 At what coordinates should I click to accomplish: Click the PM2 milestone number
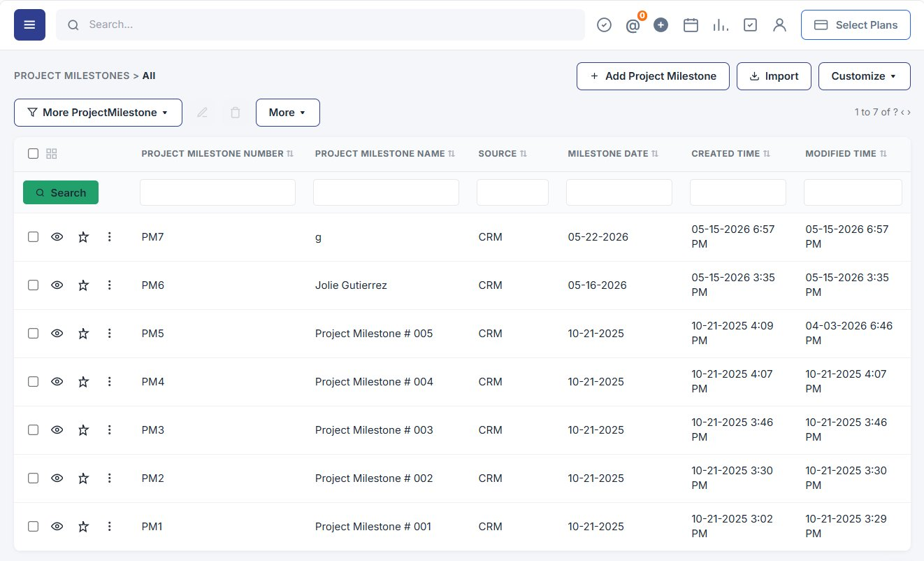coord(152,478)
